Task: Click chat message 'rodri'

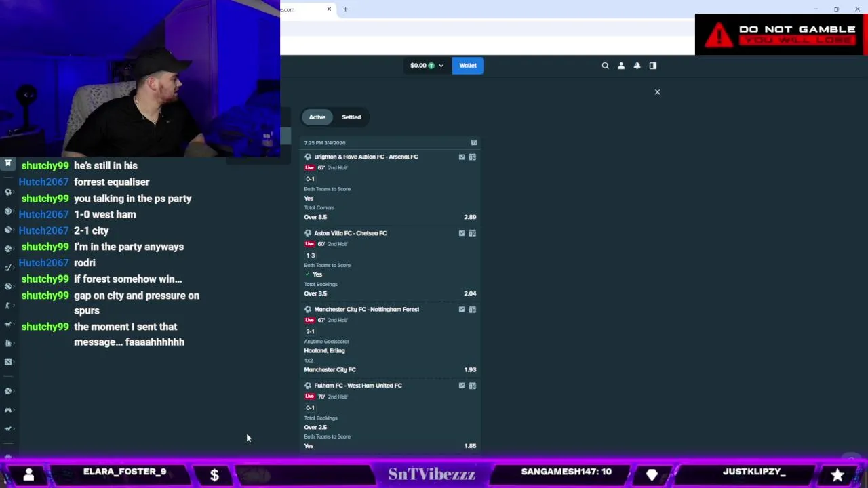Action: point(85,262)
